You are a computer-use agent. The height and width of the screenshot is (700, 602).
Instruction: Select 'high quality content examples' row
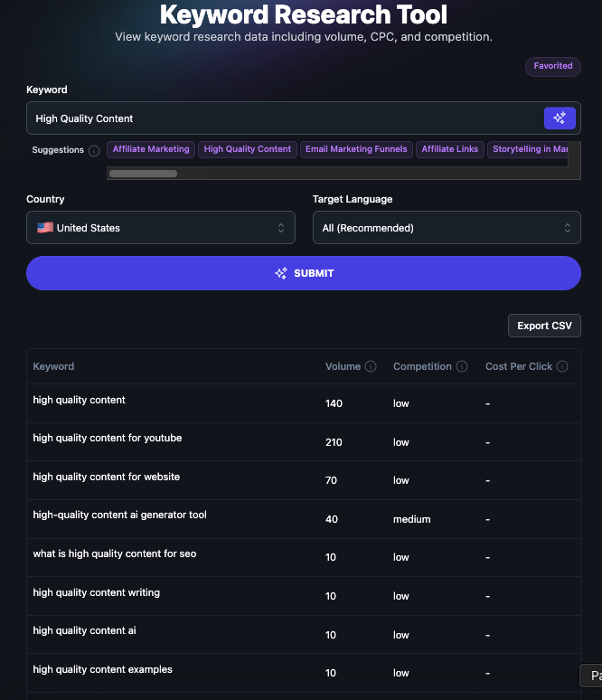304,673
